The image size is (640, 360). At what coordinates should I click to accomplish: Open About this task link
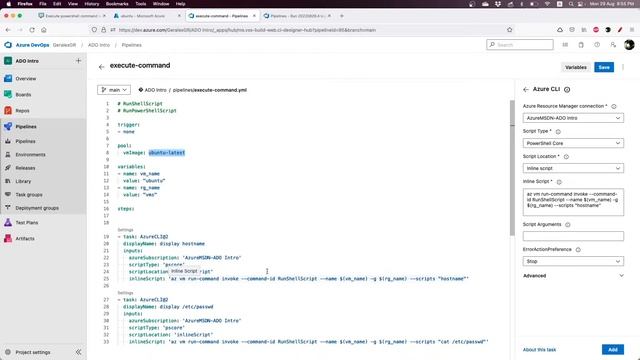pyautogui.click(x=539, y=350)
